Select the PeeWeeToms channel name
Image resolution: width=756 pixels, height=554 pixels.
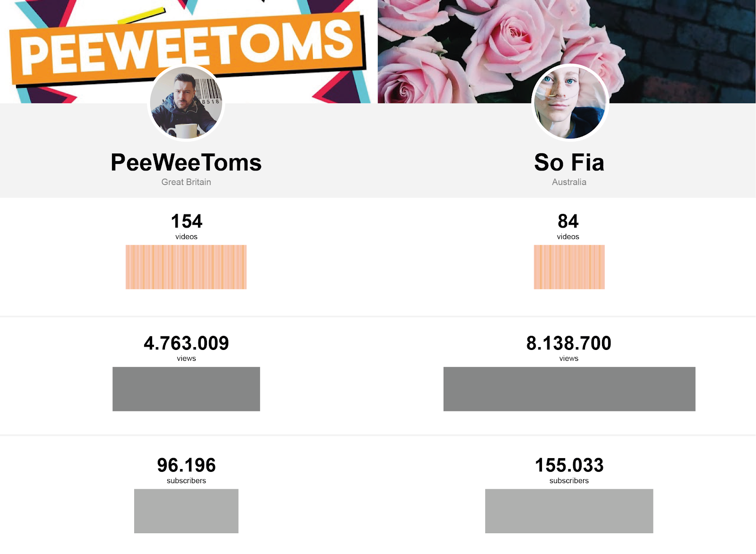(186, 162)
